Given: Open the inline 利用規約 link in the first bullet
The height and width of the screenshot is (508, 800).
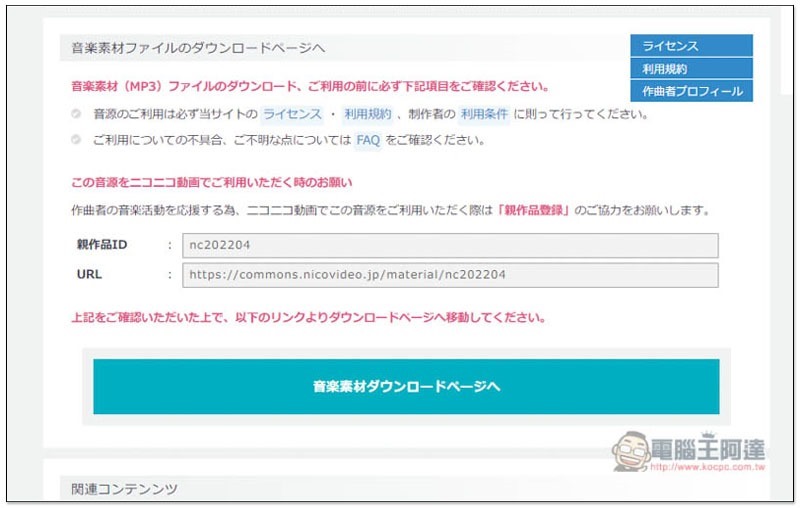Looking at the screenshot, I should (367, 114).
